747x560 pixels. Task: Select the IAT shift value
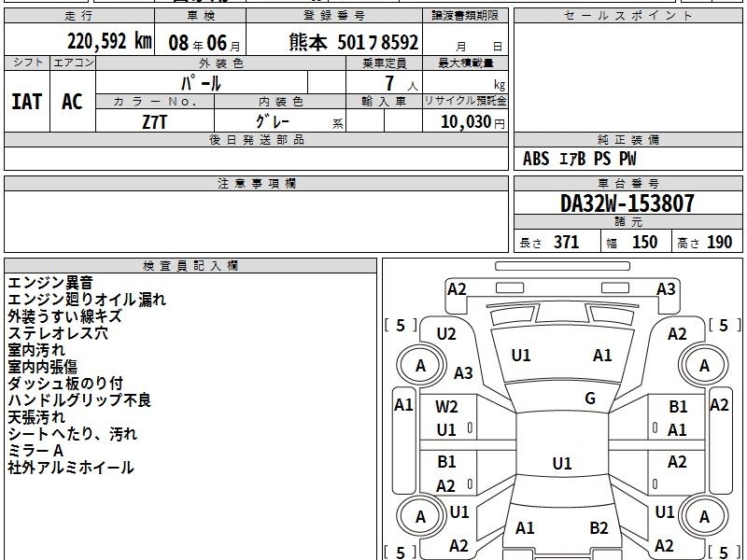[x=27, y=102]
